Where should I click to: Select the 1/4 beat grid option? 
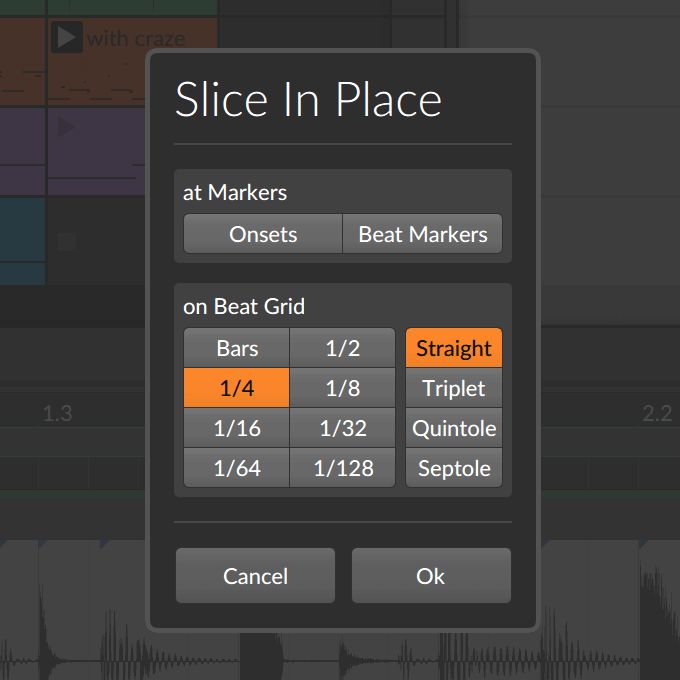[237, 388]
